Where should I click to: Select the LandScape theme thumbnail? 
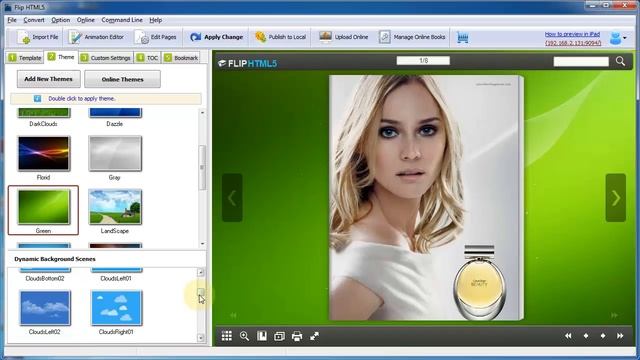tap(115, 207)
